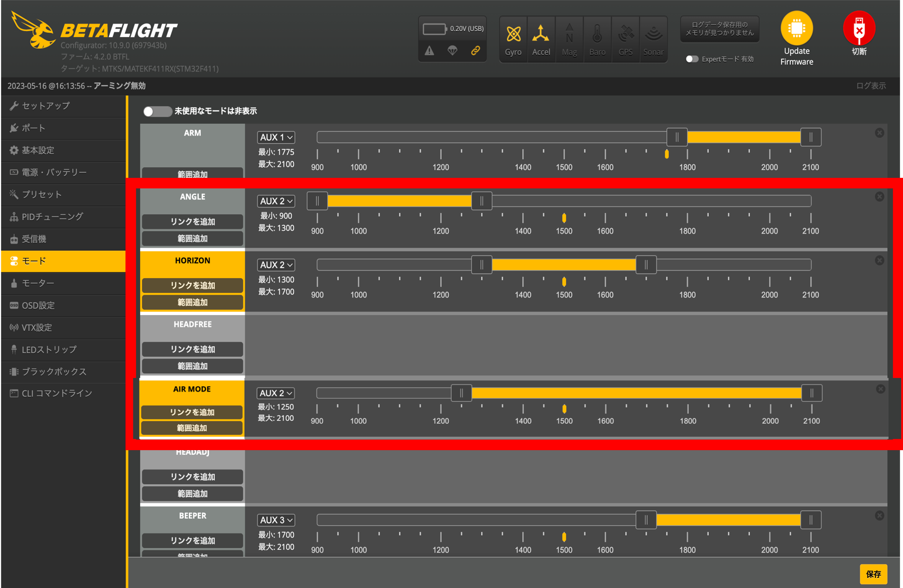903x588 pixels.
Task: Click the ログ表示 link
Action: click(871, 86)
